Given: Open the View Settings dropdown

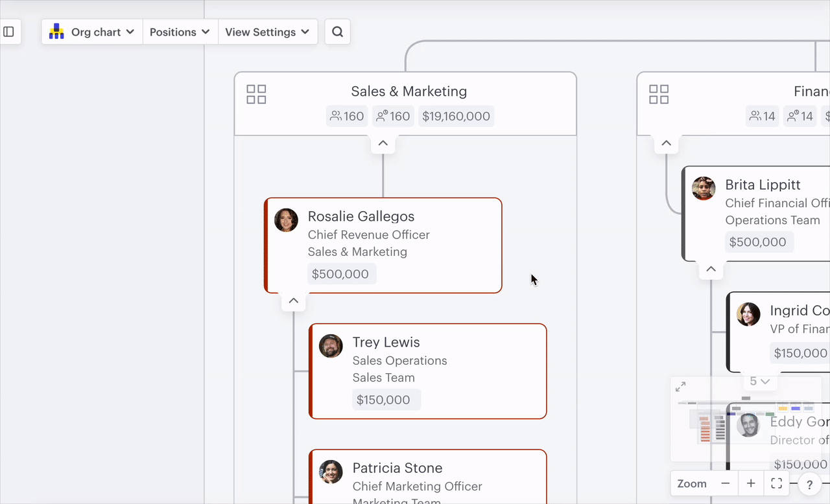Looking at the screenshot, I should pos(267,31).
